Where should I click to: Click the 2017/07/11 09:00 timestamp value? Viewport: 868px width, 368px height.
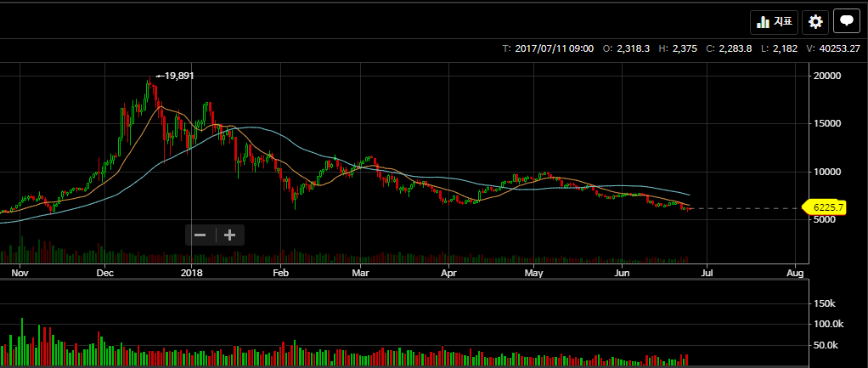coord(554,48)
